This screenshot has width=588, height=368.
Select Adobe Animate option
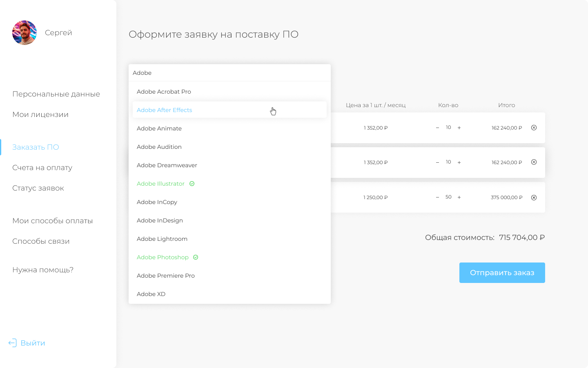(x=229, y=128)
